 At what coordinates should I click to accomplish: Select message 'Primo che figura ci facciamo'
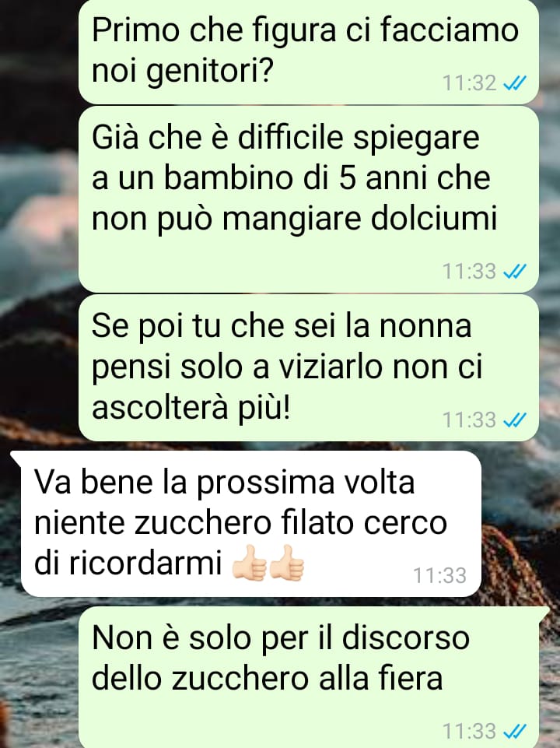[x=308, y=51]
